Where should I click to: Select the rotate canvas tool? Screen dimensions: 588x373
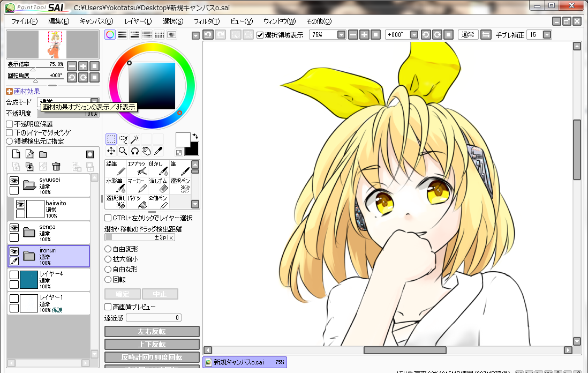click(134, 151)
